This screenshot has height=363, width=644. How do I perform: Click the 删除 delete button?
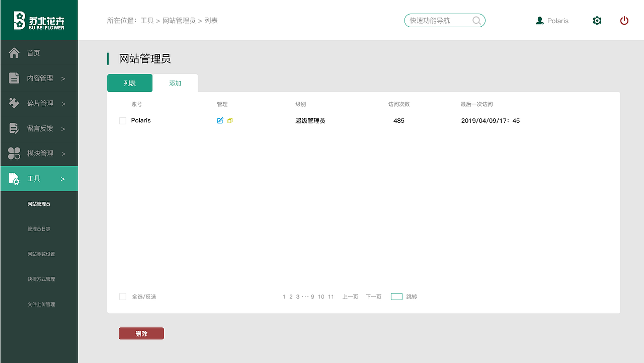[141, 333]
